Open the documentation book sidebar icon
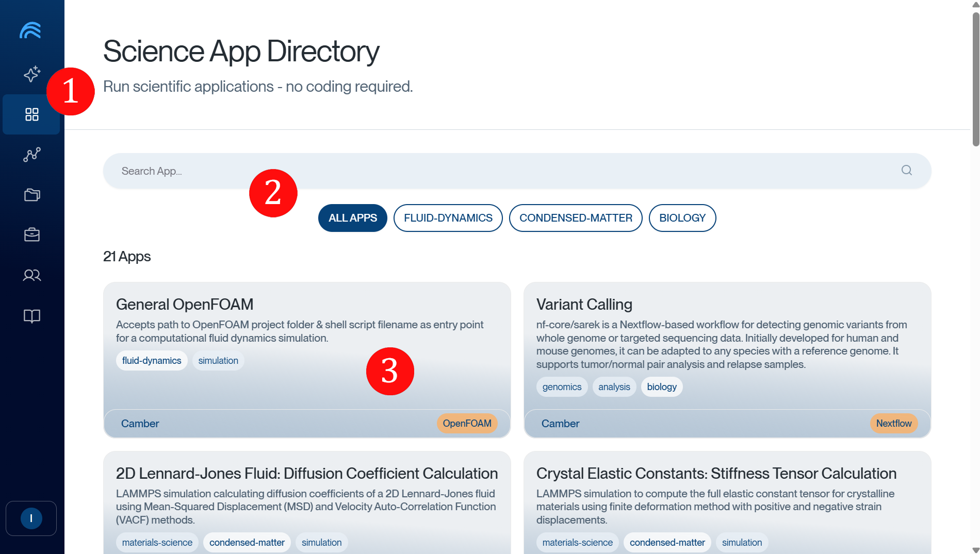980x554 pixels. pyautogui.click(x=31, y=316)
